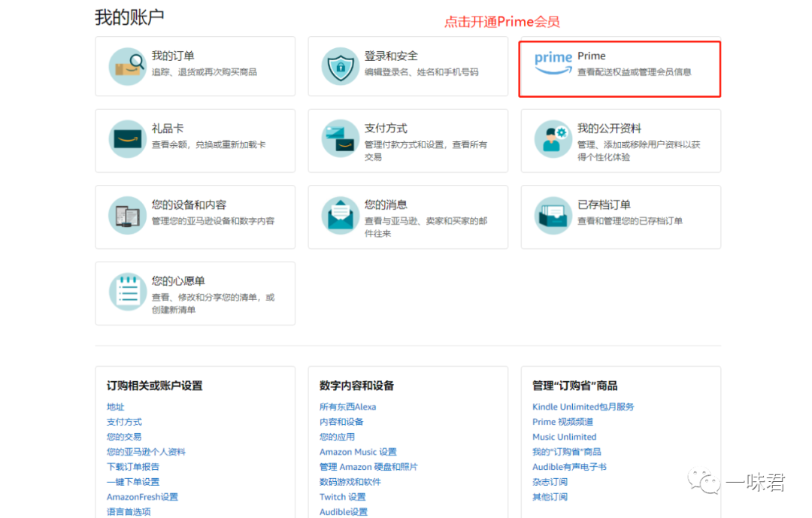
Task: Click the 地址 link
Action: click(x=116, y=407)
